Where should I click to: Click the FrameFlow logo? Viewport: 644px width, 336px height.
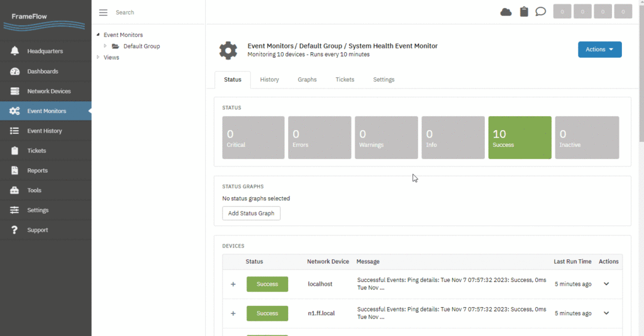(x=45, y=21)
